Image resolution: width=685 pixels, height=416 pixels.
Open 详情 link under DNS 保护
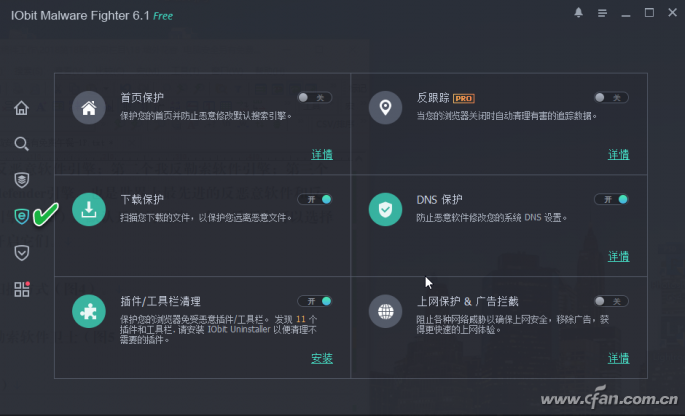(619, 256)
